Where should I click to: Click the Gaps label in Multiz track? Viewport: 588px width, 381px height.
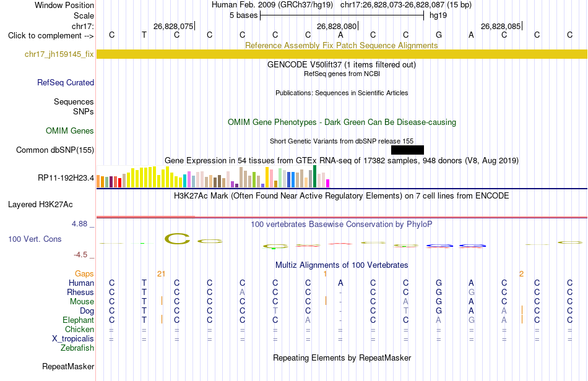click(84, 274)
